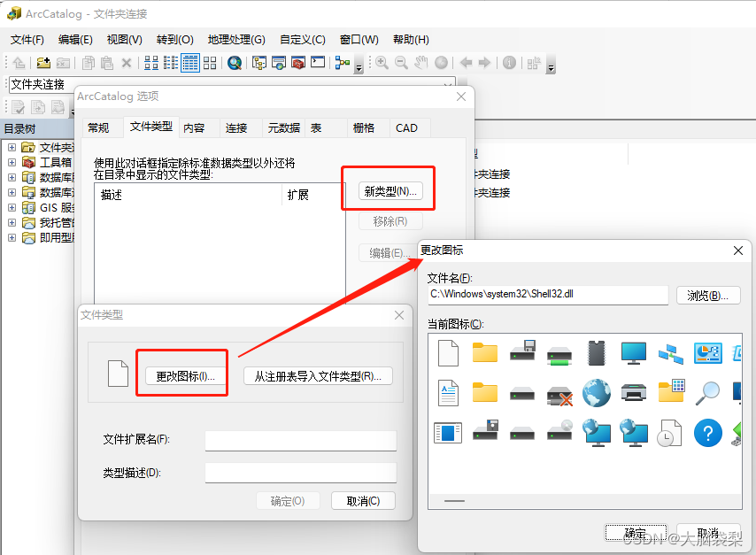Click the 浏览(B)... button
756x555 pixels.
708,295
